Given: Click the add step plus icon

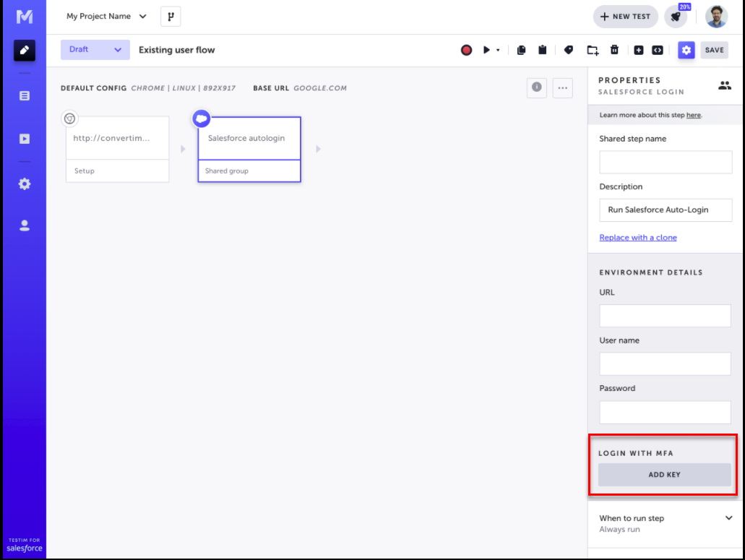Looking at the screenshot, I should 639,50.
